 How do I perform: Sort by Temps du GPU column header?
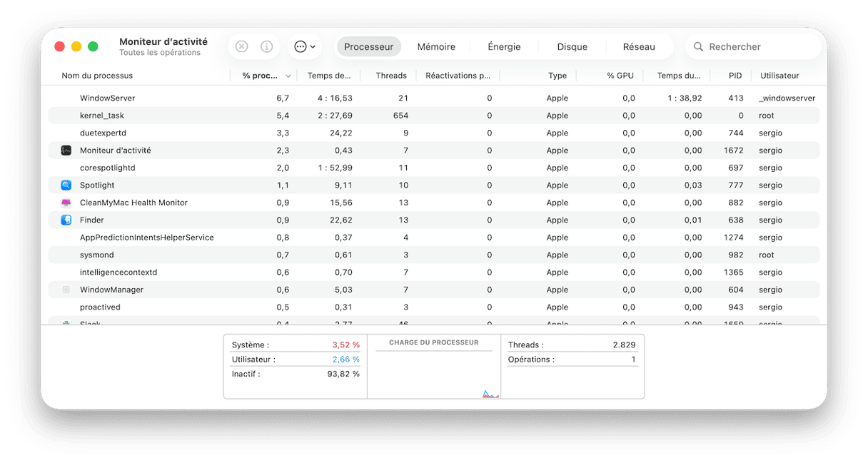(x=679, y=76)
